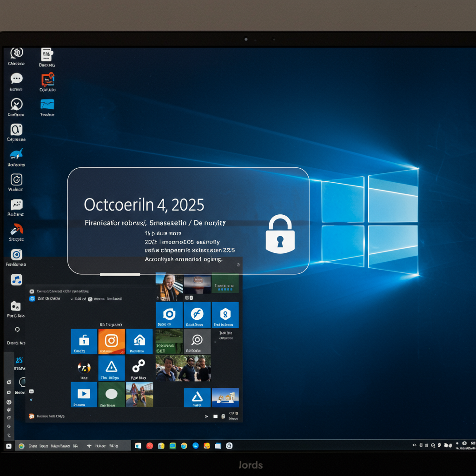The height and width of the screenshot is (476, 476).
Task: Open the hollow triangle tile beside sandcastle photo
Action: pos(197,397)
